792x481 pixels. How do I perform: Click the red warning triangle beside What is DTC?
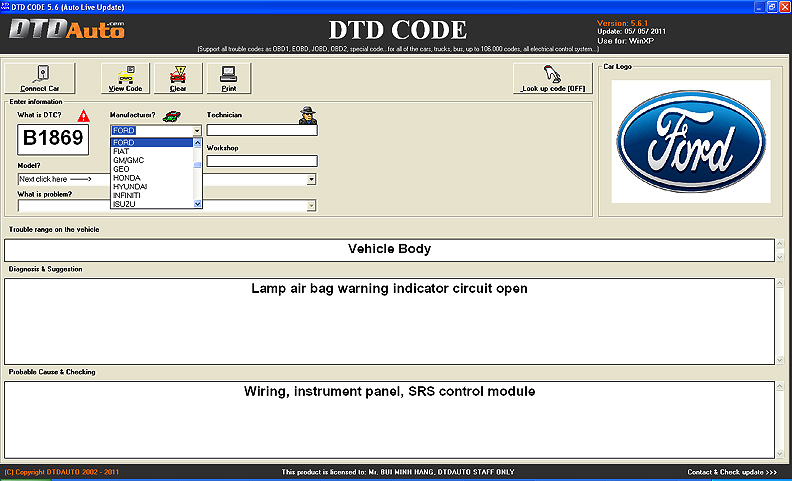(x=83, y=116)
